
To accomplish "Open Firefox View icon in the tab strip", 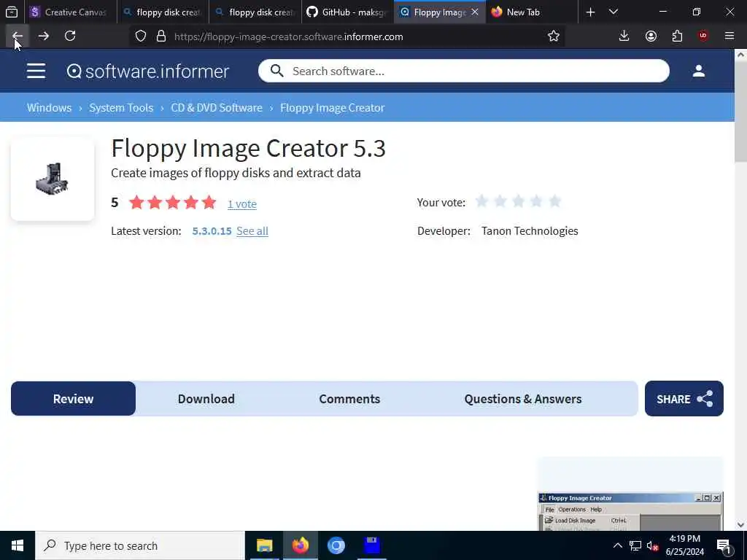I will coord(12,12).
